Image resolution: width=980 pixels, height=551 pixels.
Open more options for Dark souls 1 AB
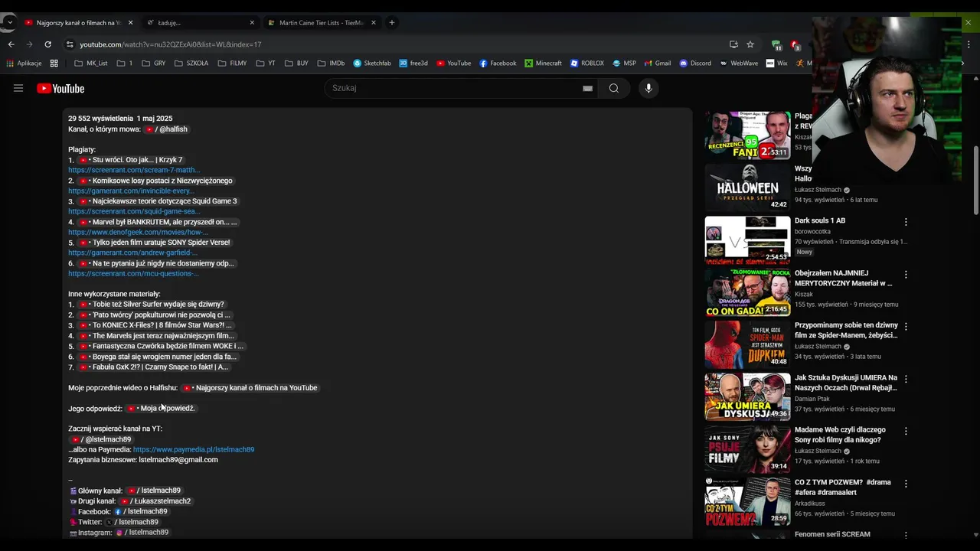pyautogui.click(x=906, y=222)
